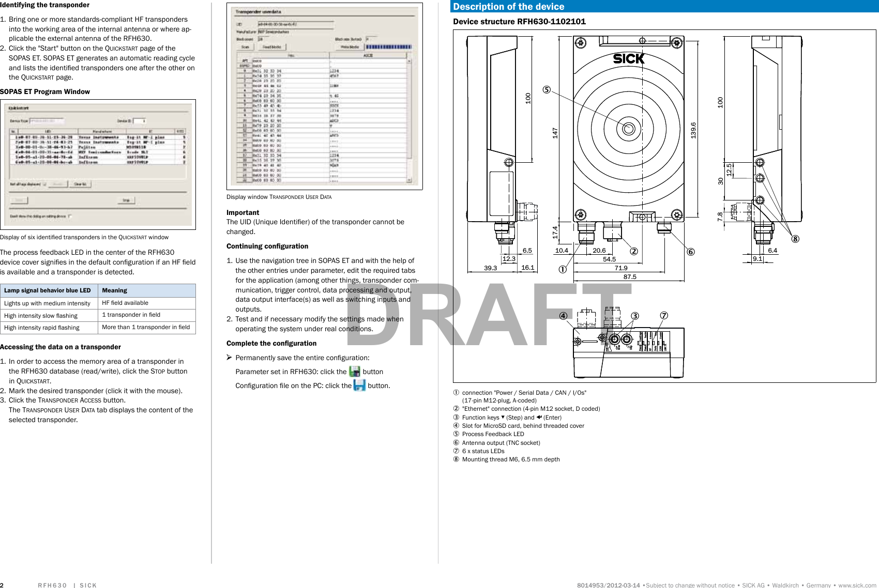Click the blue progress bar in Transponder userdata screenshot
Viewport: 879px width, 588px height.
(x=388, y=47)
